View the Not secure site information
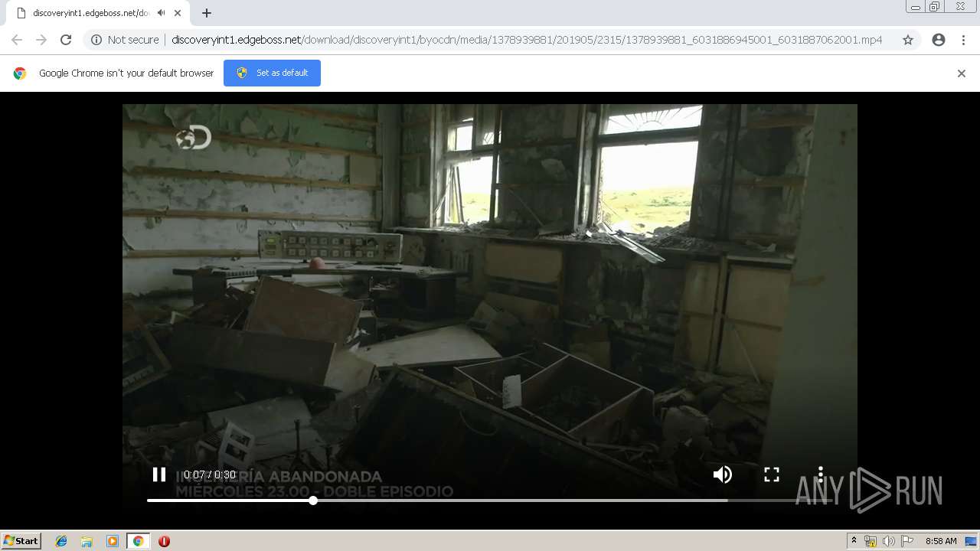 (125, 40)
